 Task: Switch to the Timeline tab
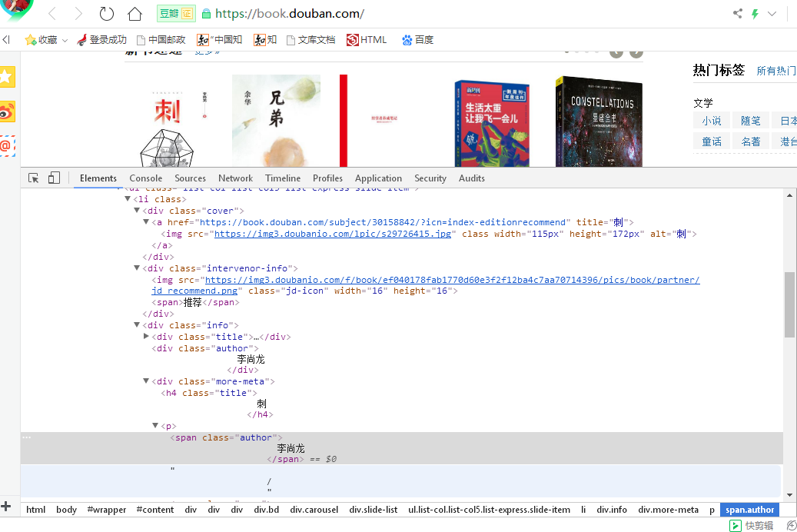point(283,178)
